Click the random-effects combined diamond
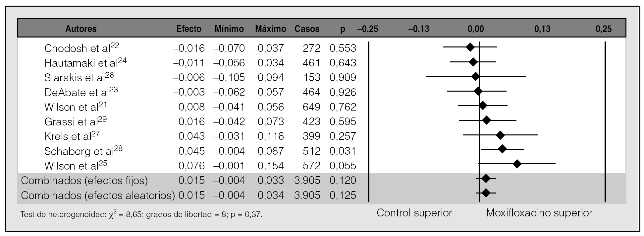 coord(486,193)
